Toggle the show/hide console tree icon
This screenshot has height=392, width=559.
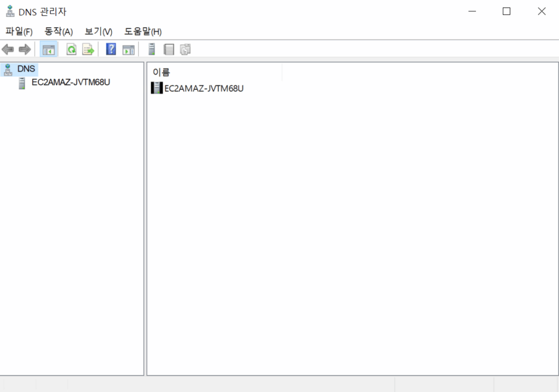click(x=49, y=50)
